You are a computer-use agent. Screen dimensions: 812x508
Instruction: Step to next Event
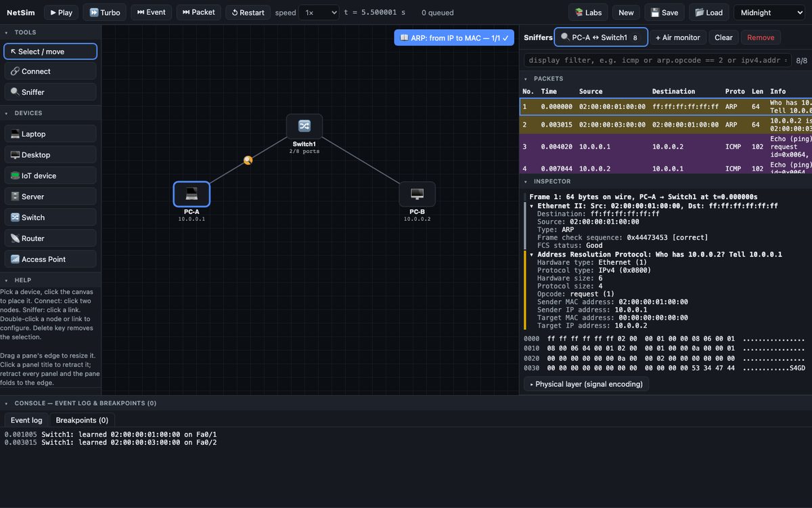(x=151, y=12)
